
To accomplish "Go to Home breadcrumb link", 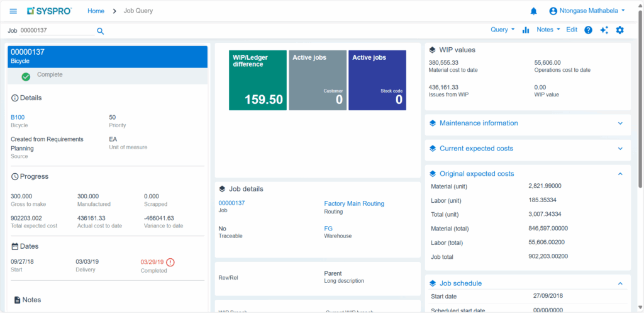I will (96, 11).
